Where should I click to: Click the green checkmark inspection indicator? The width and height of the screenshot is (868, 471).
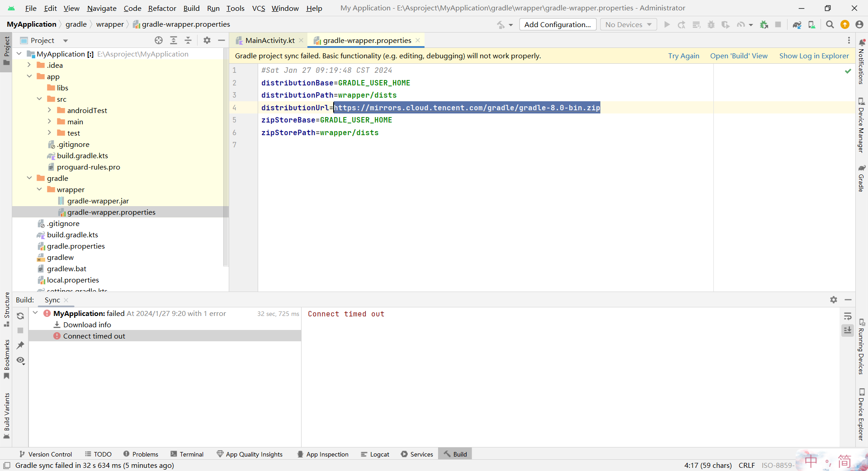coord(848,71)
